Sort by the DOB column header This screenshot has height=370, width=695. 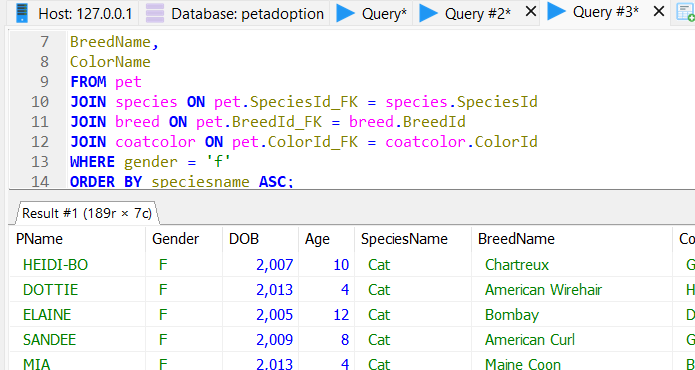260,239
